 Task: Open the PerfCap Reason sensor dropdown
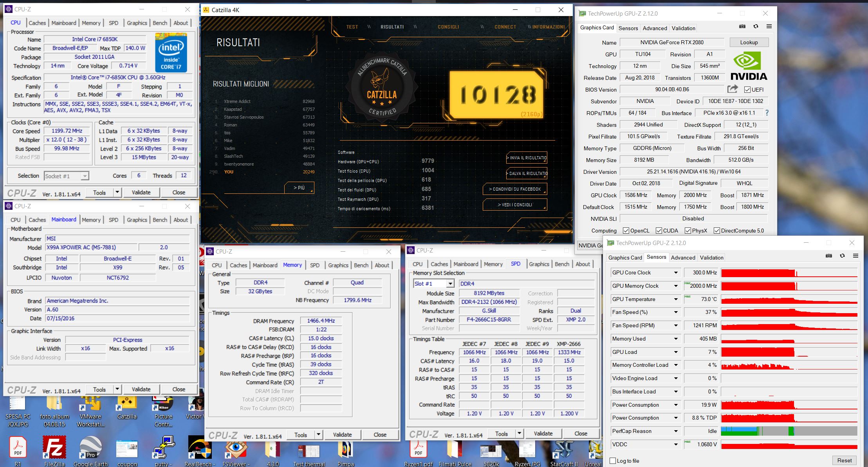pos(675,431)
